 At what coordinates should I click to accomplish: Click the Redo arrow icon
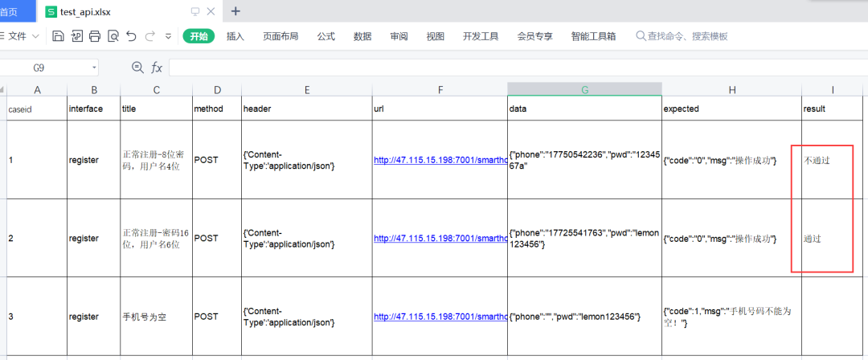[x=149, y=36]
